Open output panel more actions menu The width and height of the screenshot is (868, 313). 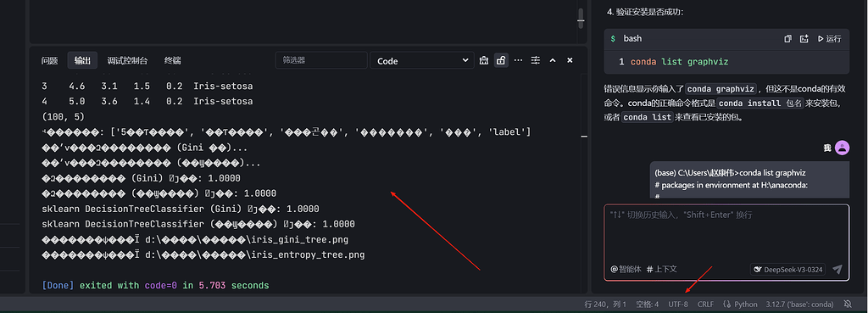coord(518,60)
